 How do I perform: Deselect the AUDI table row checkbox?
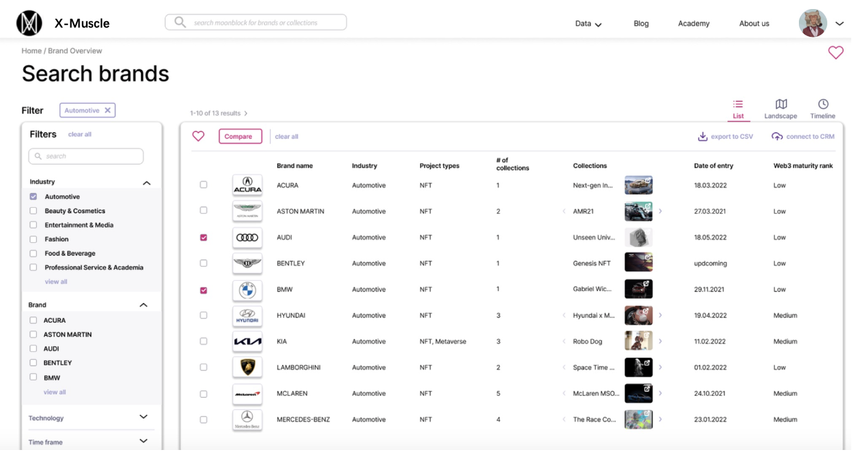tap(203, 238)
